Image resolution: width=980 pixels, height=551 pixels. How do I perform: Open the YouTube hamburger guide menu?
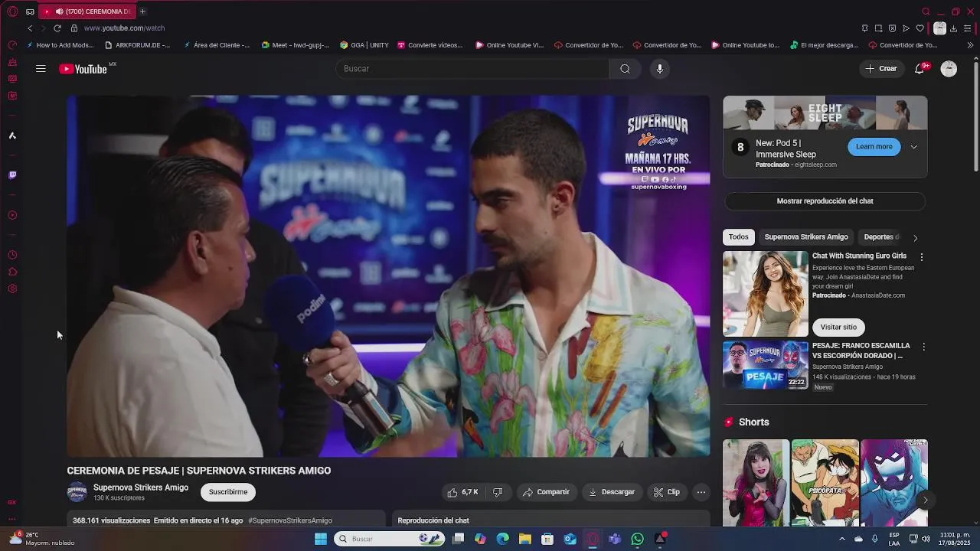coord(41,69)
